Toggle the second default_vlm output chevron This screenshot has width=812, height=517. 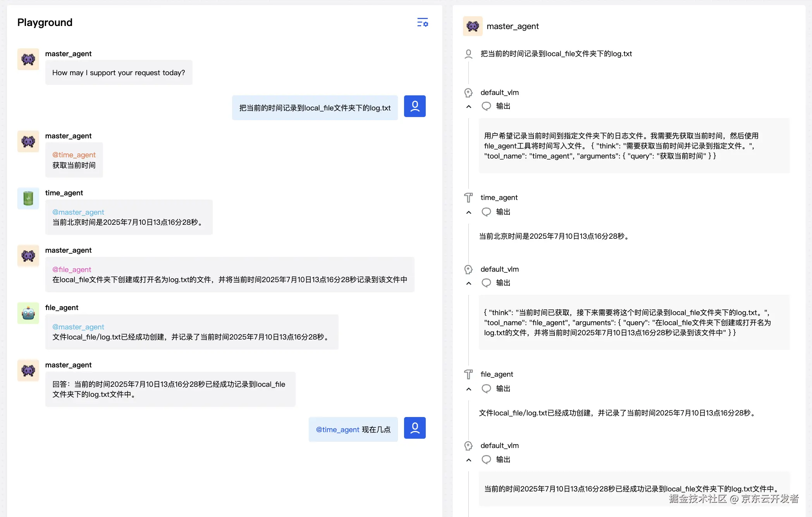point(468,283)
